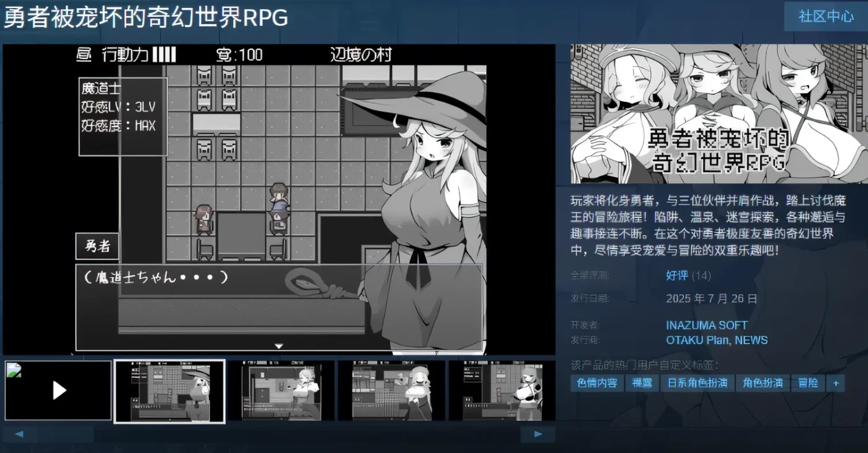The height and width of the screenshot is (453, 868).
Task: Open the 好评 (14) reviews link
Action: pyautogui.click(x=678, y=276)
